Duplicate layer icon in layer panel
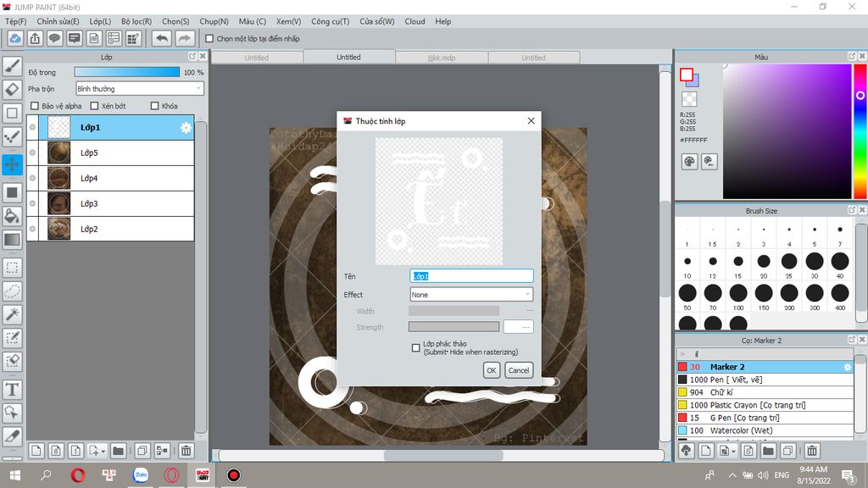868x488 pixels. [142, 451]
